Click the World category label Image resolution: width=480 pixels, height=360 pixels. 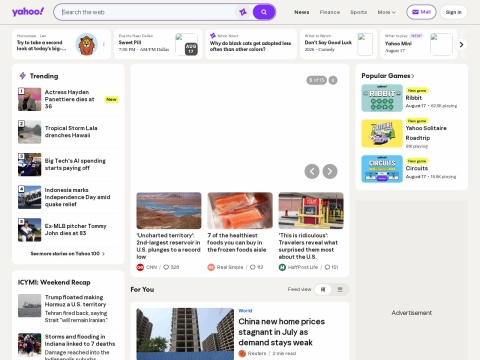[x=245, y=311]
